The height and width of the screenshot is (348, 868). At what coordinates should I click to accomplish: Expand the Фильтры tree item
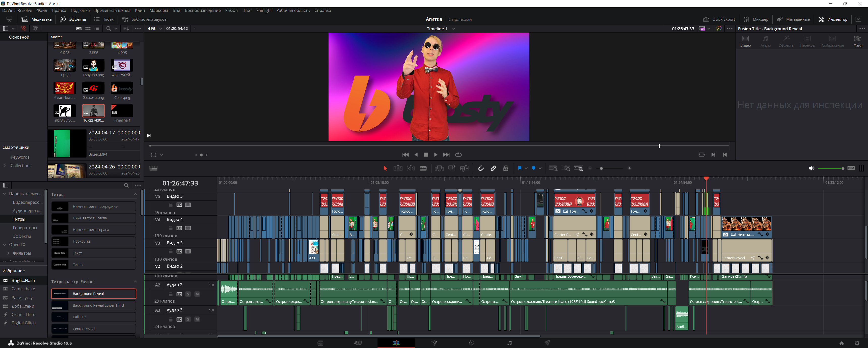point(8,253)
